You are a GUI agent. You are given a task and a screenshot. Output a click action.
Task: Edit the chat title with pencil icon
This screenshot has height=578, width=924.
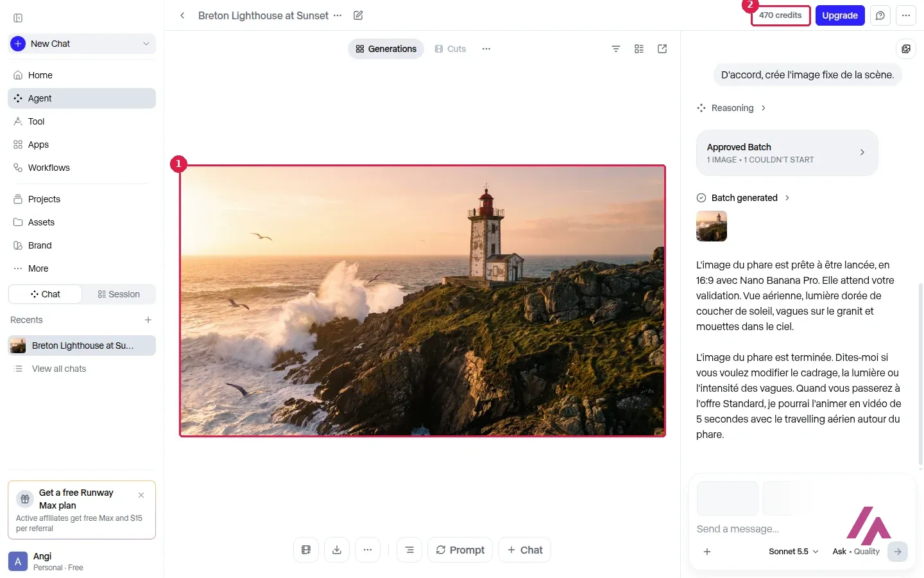pos(358,15)
